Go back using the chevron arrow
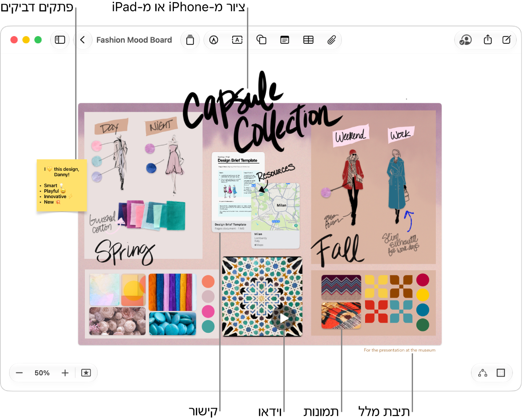 (83, 40)
